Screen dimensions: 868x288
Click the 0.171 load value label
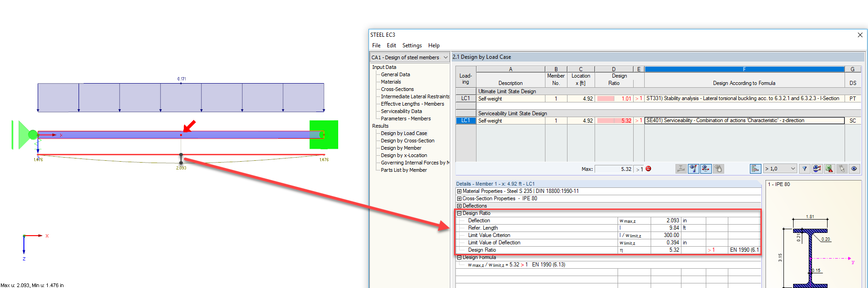pos(182,79)
